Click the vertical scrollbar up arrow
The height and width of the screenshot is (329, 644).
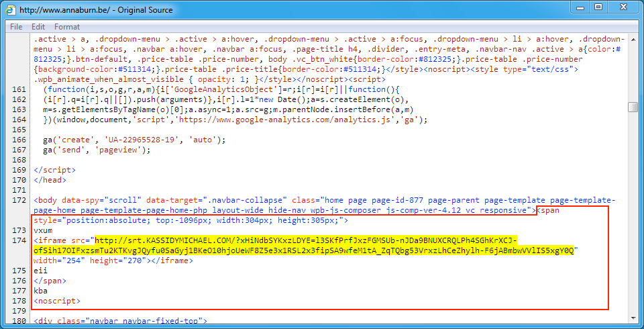pyautogui.click(x=632, y=39)
